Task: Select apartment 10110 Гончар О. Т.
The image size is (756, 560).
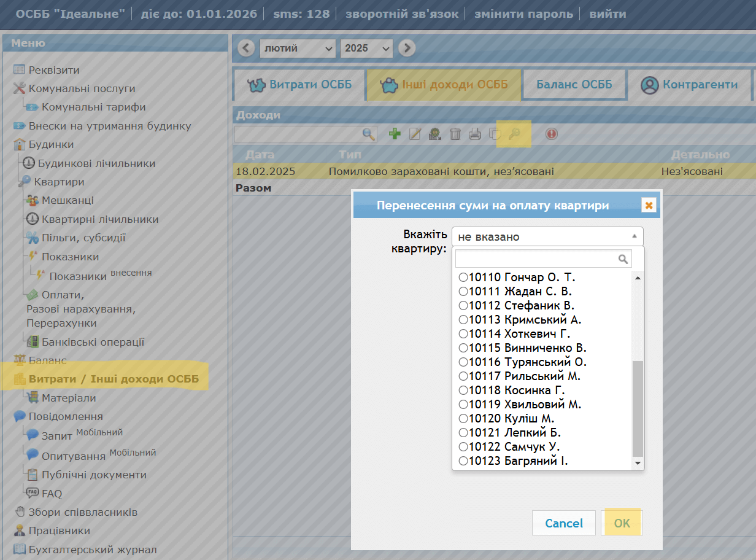Action: pyautogui.click(x=517, y=277)
